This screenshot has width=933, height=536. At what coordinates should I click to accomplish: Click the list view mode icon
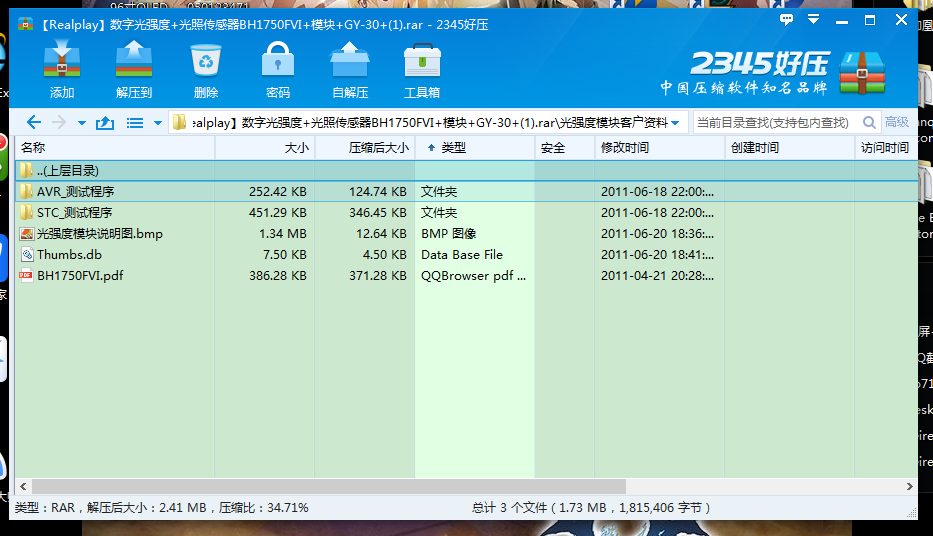point(135,123)
